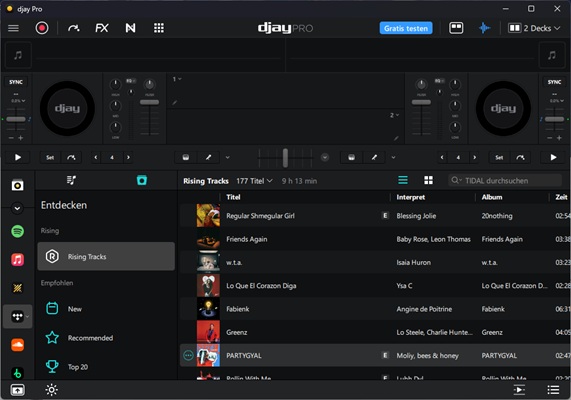Open the settings gear icon

click(51, 390)
